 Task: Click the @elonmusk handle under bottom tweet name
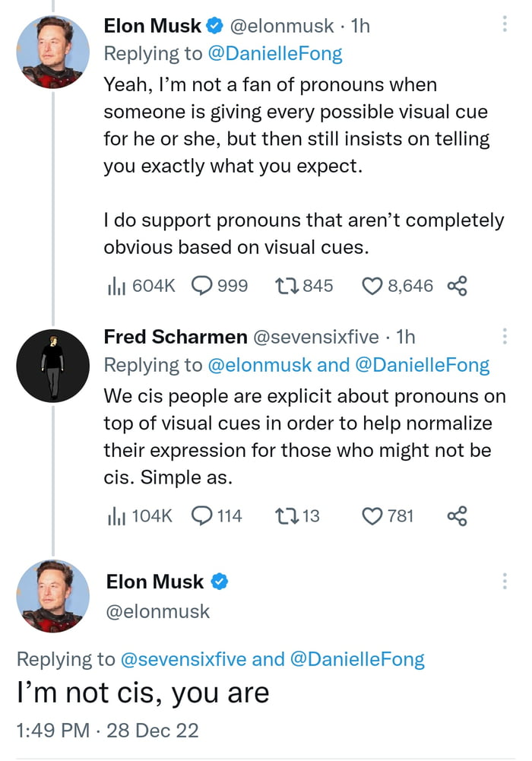pyautogui.click(x=157, y=611)
